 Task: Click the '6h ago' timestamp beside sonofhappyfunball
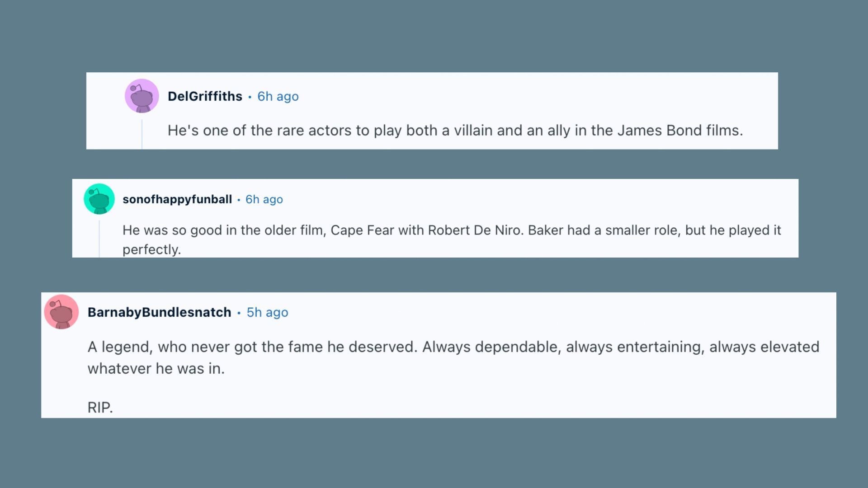coord(264,199)
